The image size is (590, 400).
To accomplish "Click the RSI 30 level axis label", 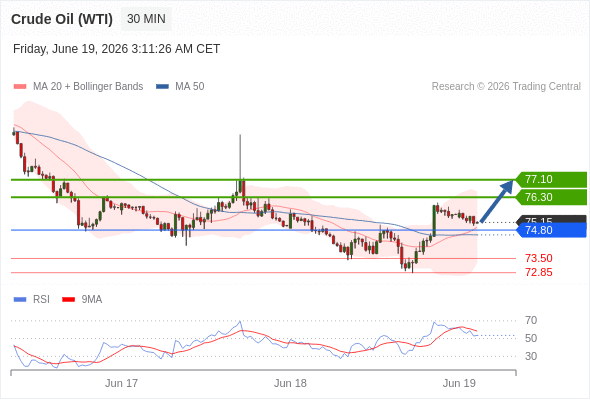I will coord(531,356).
